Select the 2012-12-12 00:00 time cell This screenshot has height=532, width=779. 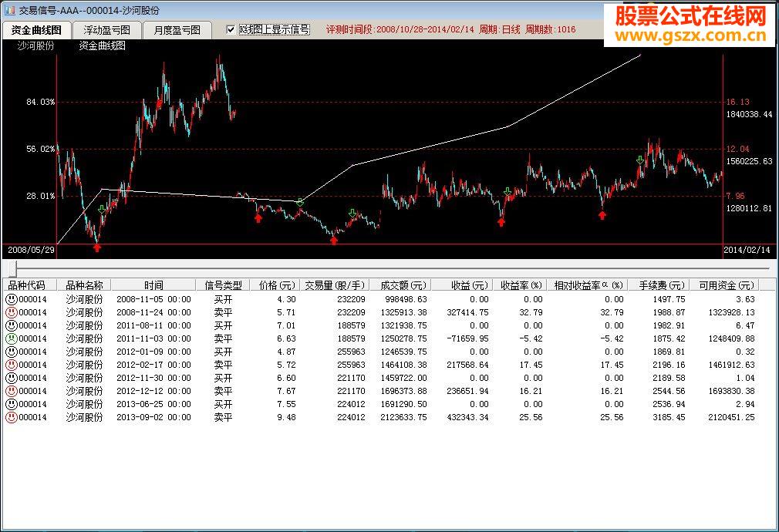click(x=153, y=392)
